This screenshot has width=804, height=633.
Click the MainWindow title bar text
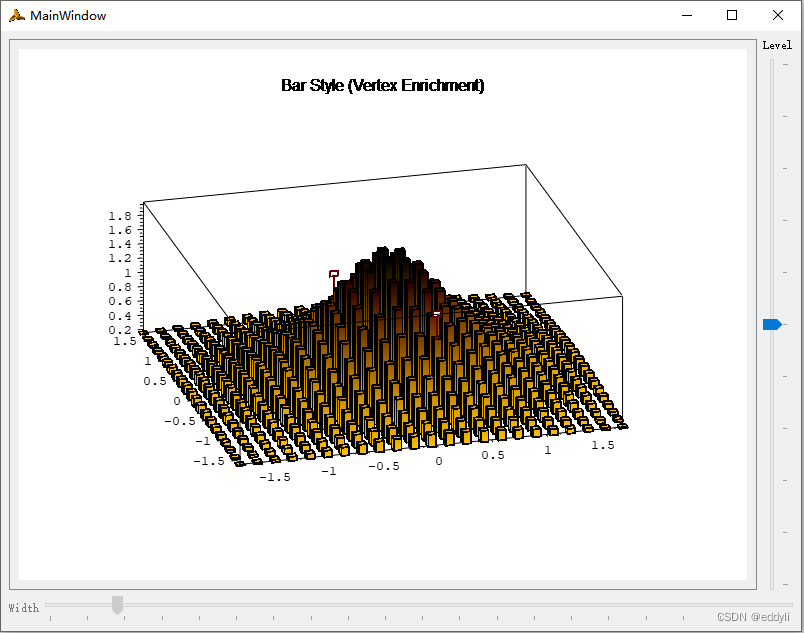point(68,15)
